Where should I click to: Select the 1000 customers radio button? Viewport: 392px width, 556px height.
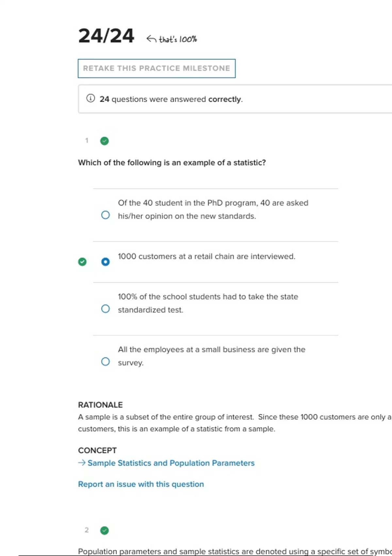pyautogui.click(x=105, y=262)
